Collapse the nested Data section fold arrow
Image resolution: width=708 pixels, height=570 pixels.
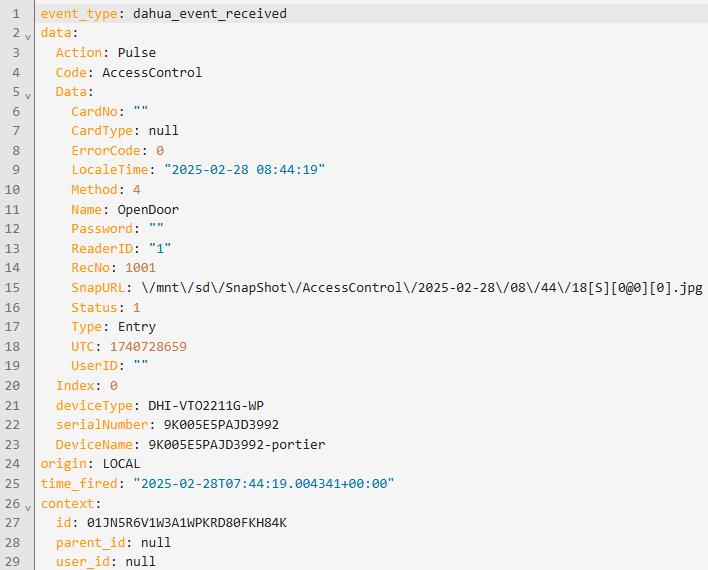[28, 96]
